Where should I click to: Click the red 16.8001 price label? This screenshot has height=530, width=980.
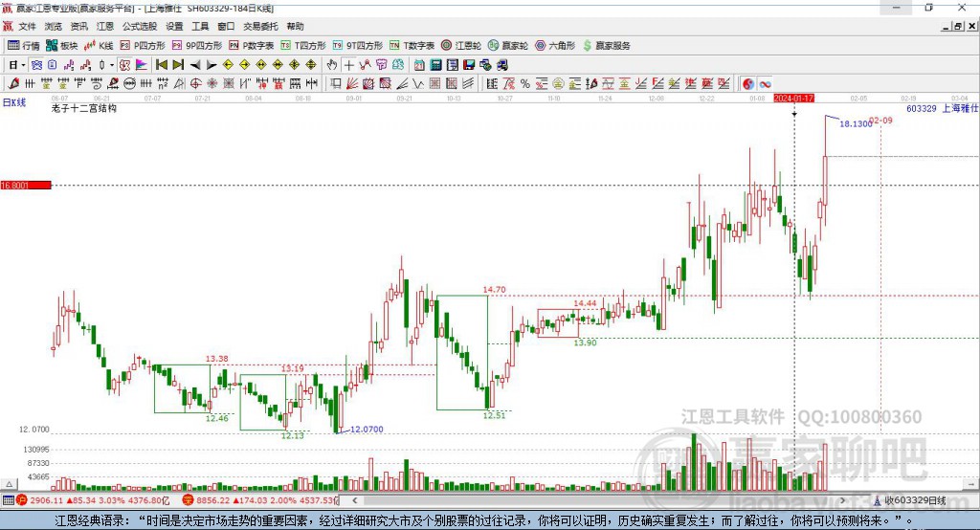[26, 185]
